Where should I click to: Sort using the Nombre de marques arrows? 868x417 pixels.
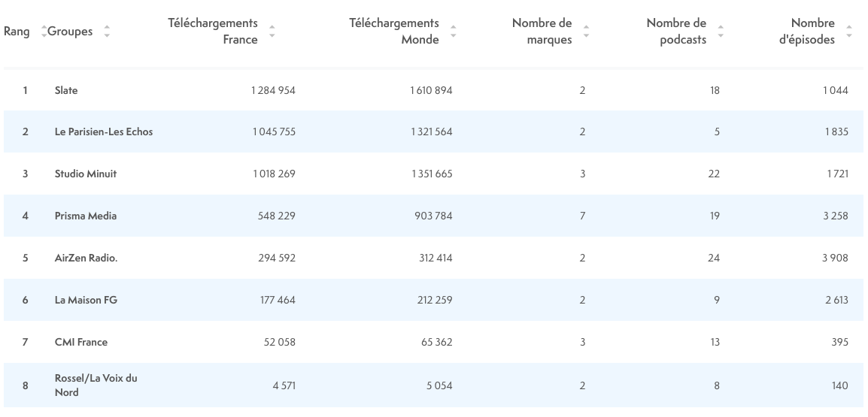tap(586, 32)
